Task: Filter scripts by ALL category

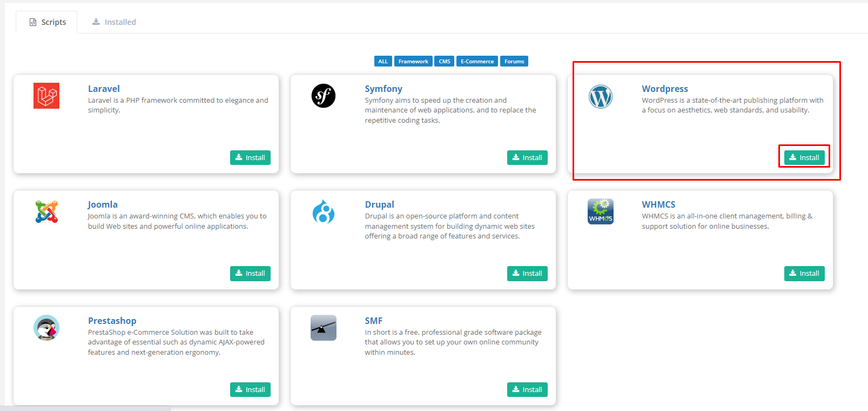Action: tap(383, 61)
